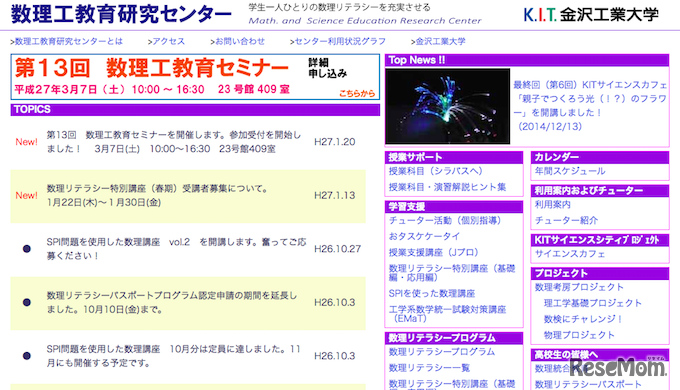Open the 数理リテラシー一覧 link
Screen dimensions: 680x390
point(429,368)
